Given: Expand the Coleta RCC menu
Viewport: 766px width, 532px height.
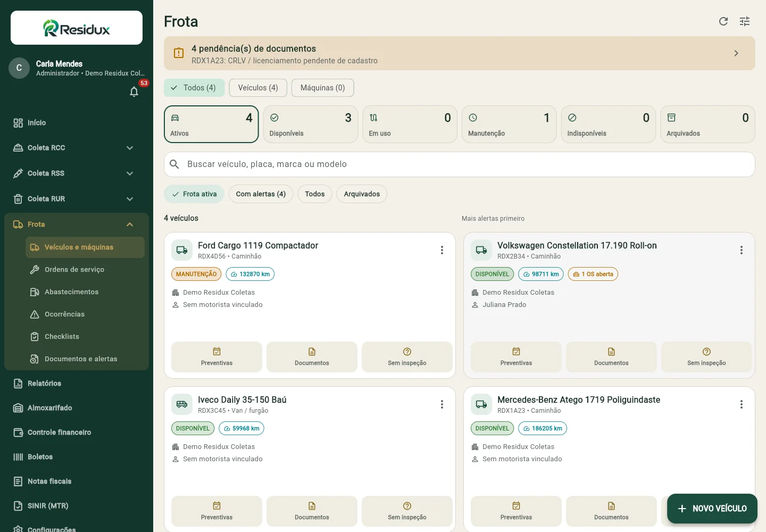Looking at the screenshot, I should tap(77, 148).
